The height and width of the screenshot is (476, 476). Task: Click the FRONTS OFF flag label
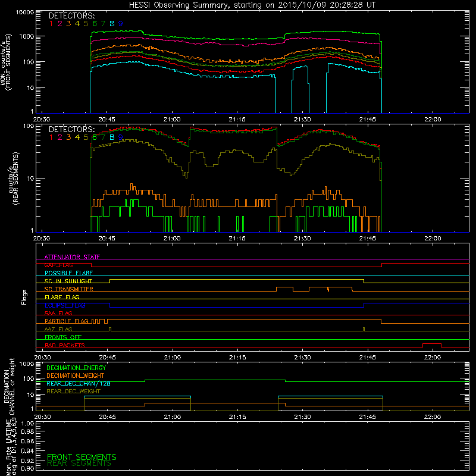pos(63,337)
